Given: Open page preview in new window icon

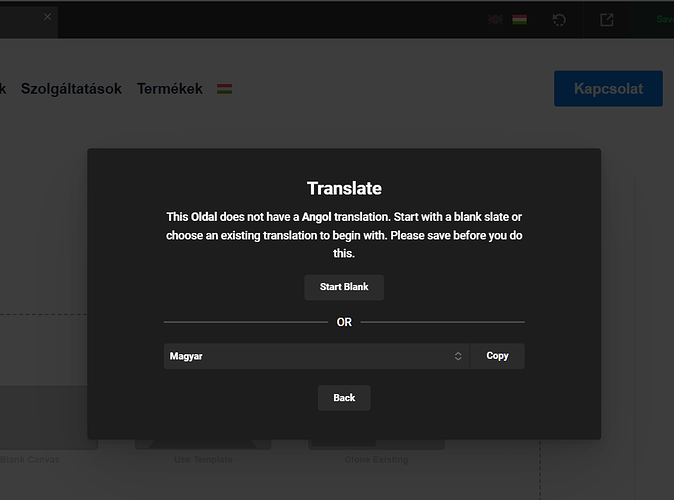Looking at the screenshot, I should [x=607, y=19].
